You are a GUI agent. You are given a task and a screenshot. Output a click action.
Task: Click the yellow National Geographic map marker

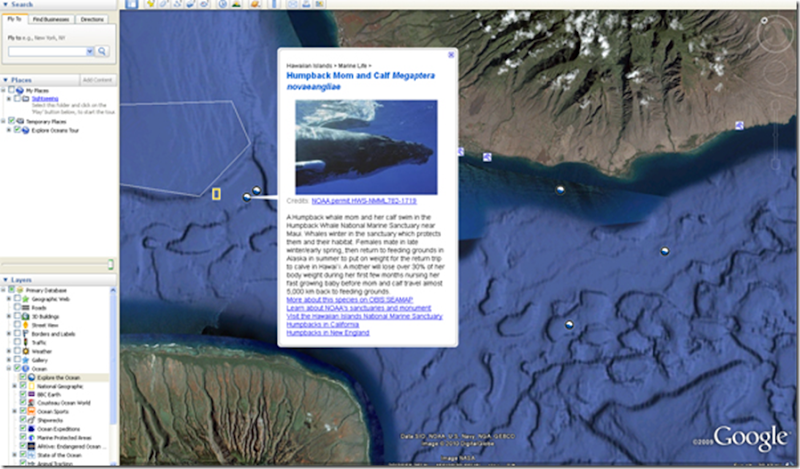(216, 193)
